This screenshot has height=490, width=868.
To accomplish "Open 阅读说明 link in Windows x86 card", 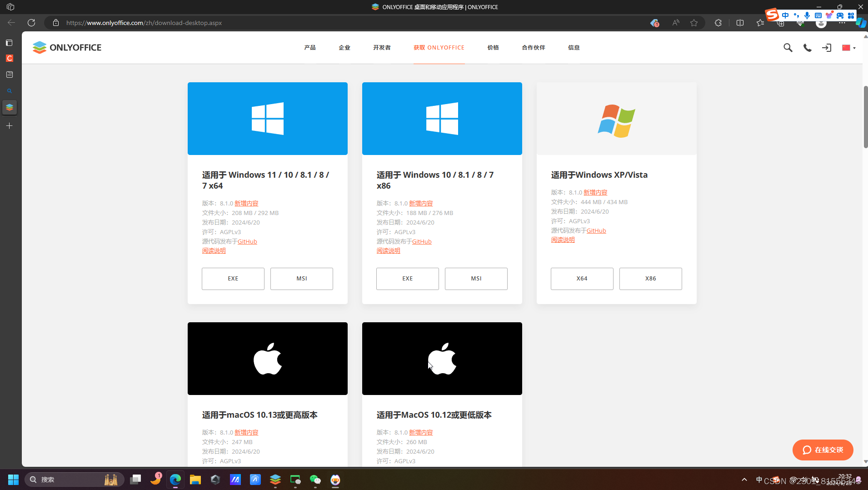I will click(x=388, y=250).
